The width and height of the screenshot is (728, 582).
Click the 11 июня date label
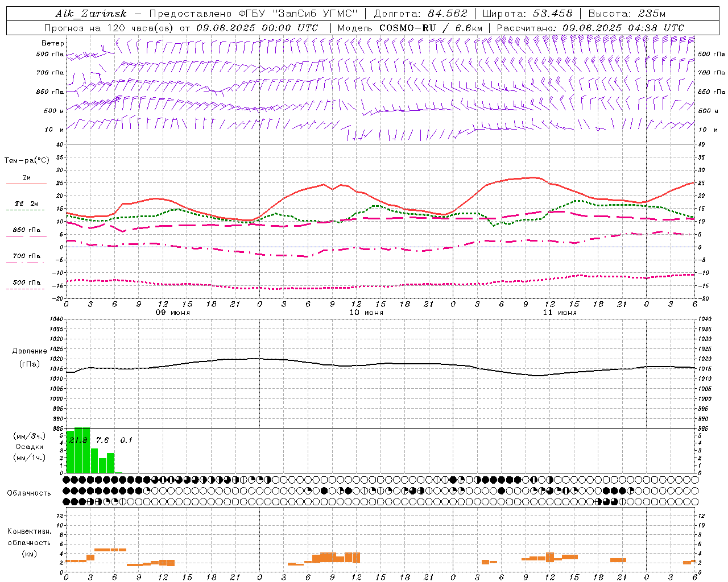(x=559, y=313)
